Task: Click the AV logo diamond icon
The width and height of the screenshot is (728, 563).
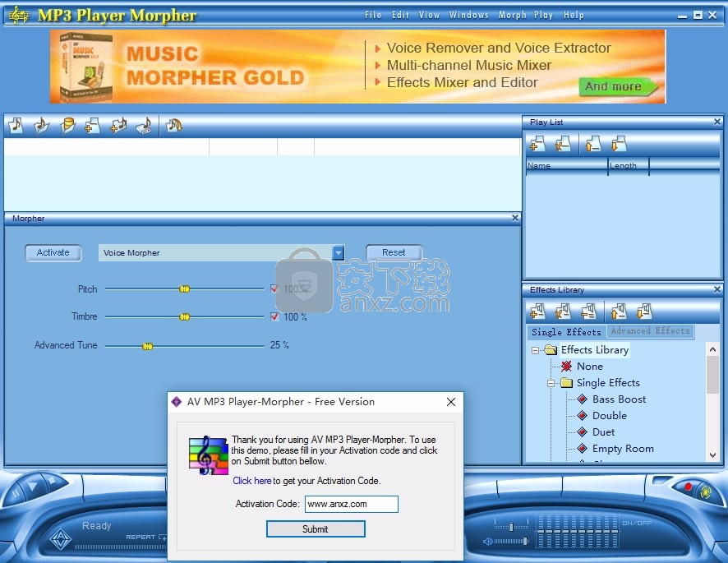Action: [x=61, y=540]
